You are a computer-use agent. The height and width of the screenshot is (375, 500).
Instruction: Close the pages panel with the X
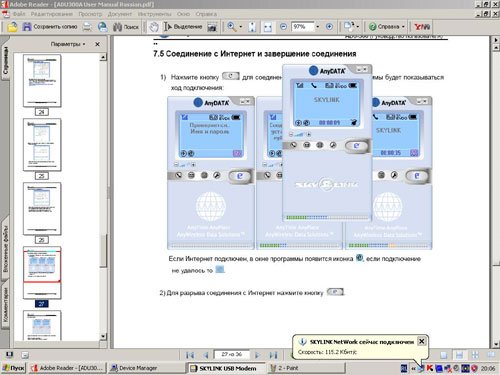coord(97,44)
